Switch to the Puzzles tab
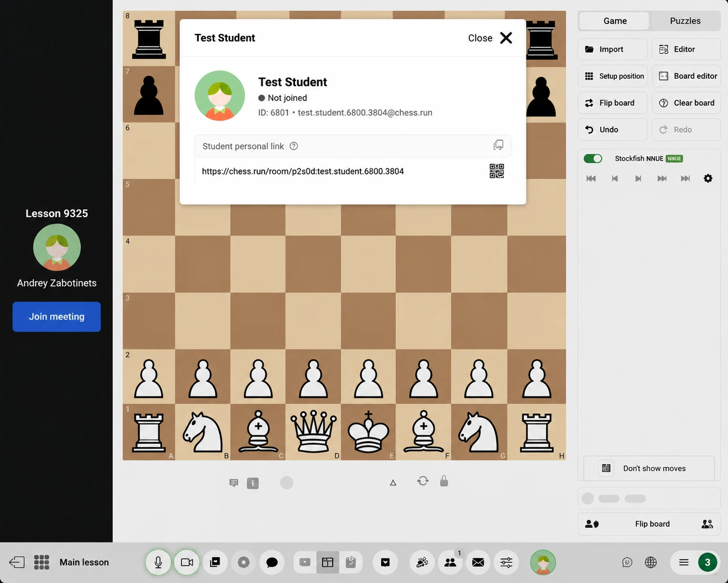The height and width of the screenshot is (583, 728). click(x=685, y=21)
